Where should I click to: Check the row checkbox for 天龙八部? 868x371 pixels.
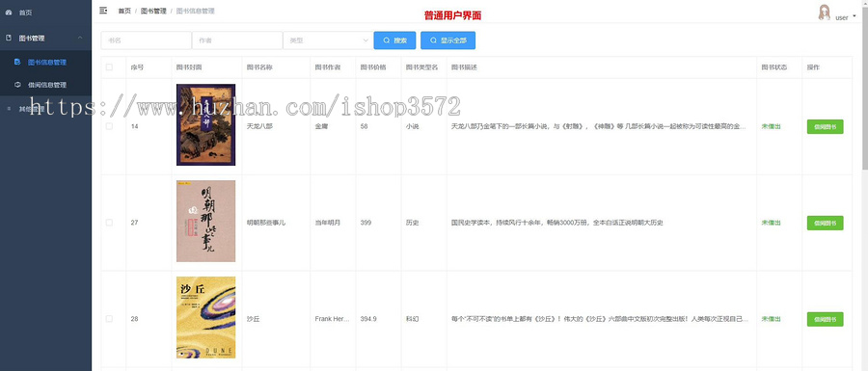click(x=109, y=126)
